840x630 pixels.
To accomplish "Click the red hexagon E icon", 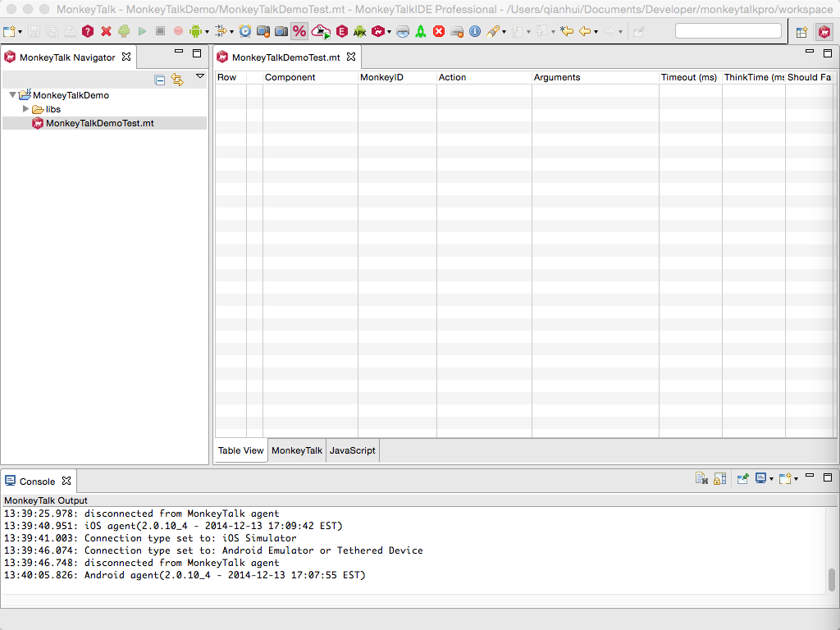I will pos(342,32).
